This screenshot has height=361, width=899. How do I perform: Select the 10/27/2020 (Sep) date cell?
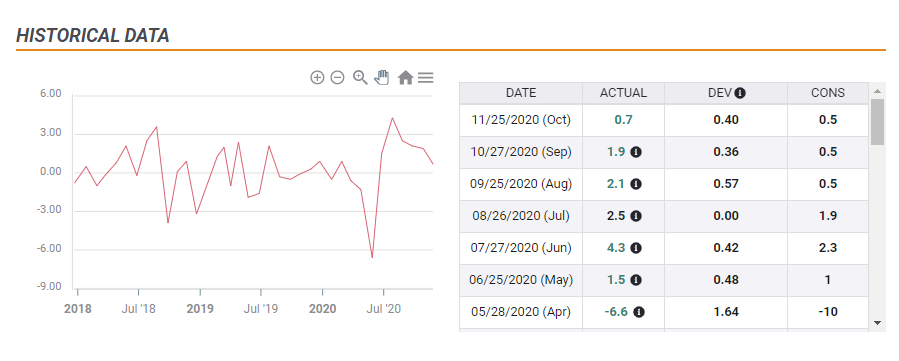pyautogui.click(x=521, y=152)
